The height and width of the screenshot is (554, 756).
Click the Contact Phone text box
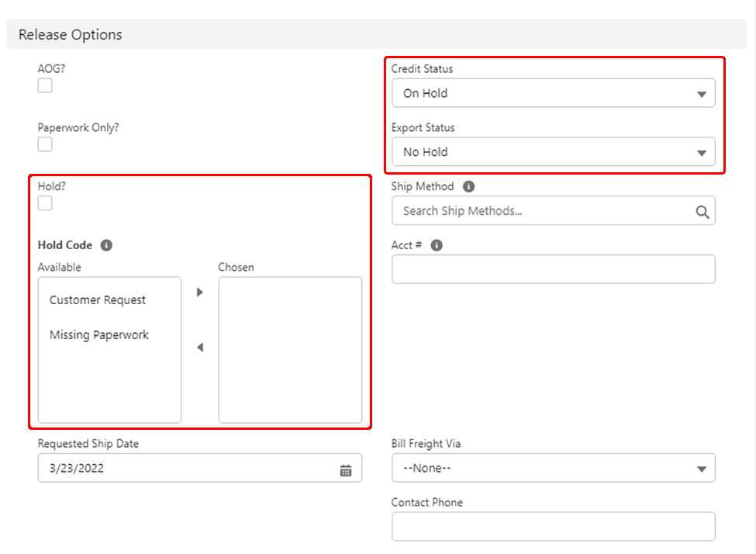[x=553, y=526]
